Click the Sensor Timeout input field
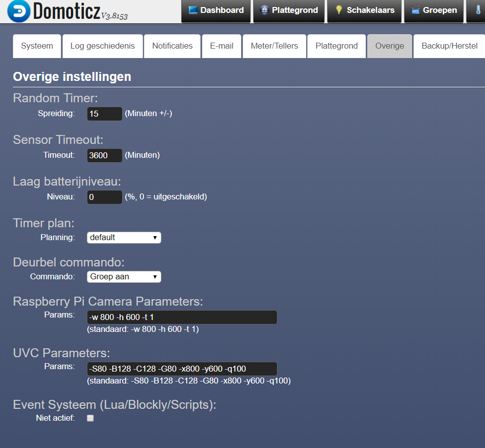Screen dimensions: 485x448 pyautogui.click(x=104, y=155)
